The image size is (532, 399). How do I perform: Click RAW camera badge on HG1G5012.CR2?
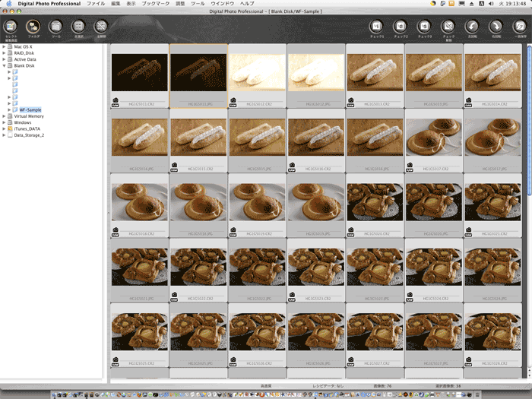click(x=233, y=102)
